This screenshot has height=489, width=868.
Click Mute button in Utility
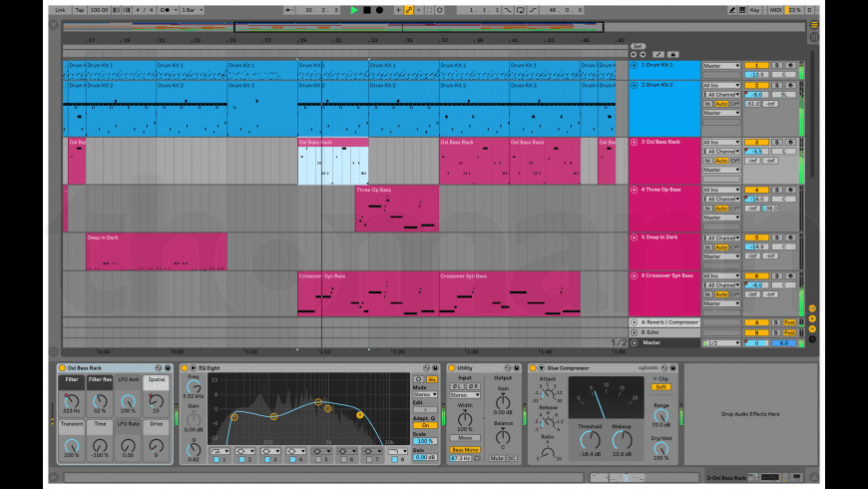click(497, 458)
